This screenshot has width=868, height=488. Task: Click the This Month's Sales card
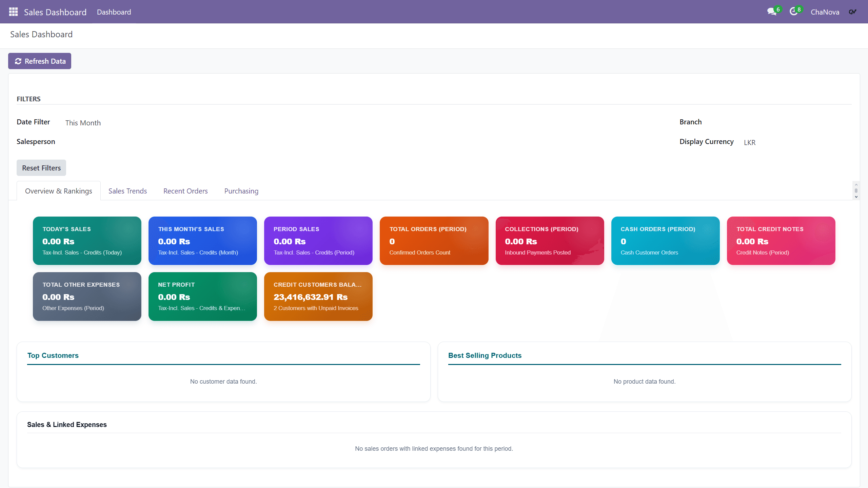pyautogui.click(x=203, y=241)
